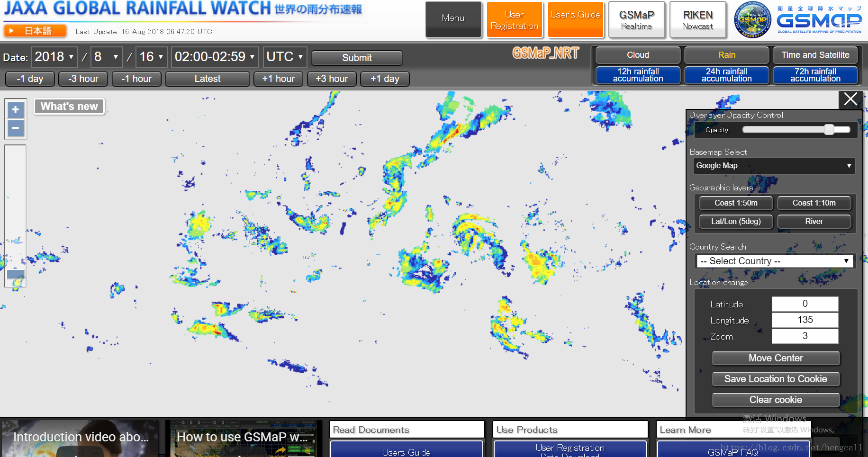Screen dimensions: 868x457
Task: Go to RIKEN Nowcast
Action: pos(697,19)
